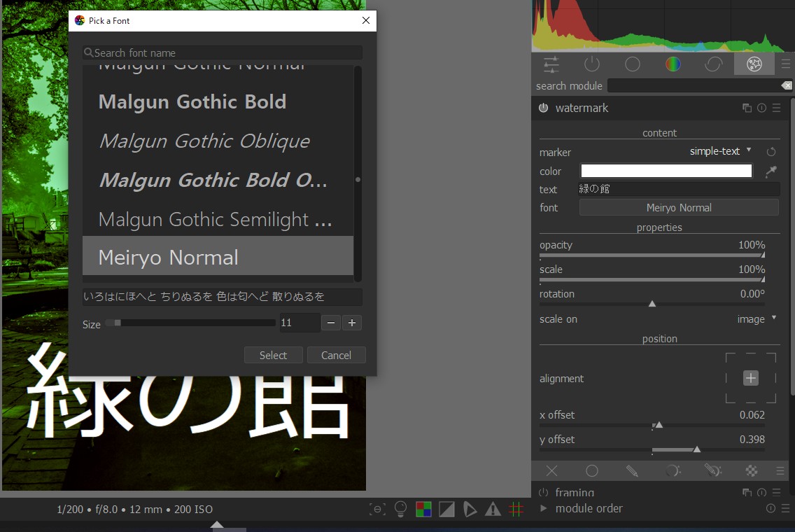Toggle softproofing

pyautogui.click(x=470, y=509)
